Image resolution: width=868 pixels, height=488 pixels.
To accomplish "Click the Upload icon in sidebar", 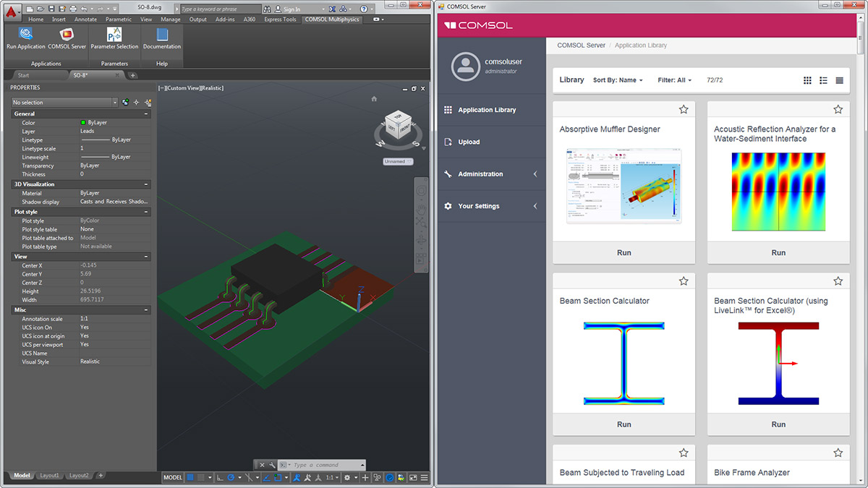I will tap(448, 142).
